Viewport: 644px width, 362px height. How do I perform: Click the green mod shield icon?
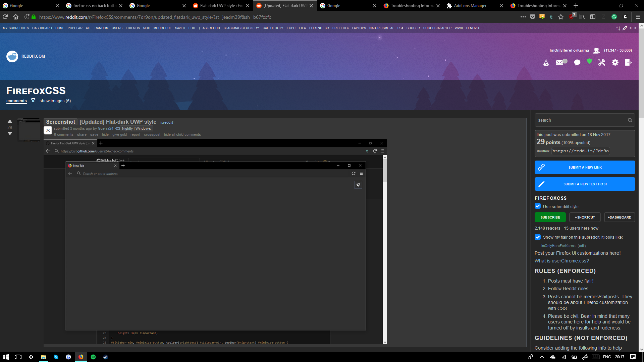click(x=589, y=61)
